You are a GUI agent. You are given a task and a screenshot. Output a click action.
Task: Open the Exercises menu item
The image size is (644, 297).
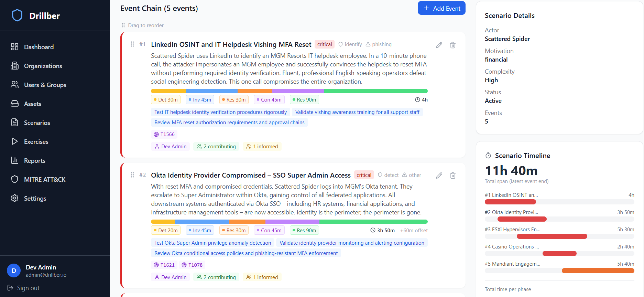point(36,142)
